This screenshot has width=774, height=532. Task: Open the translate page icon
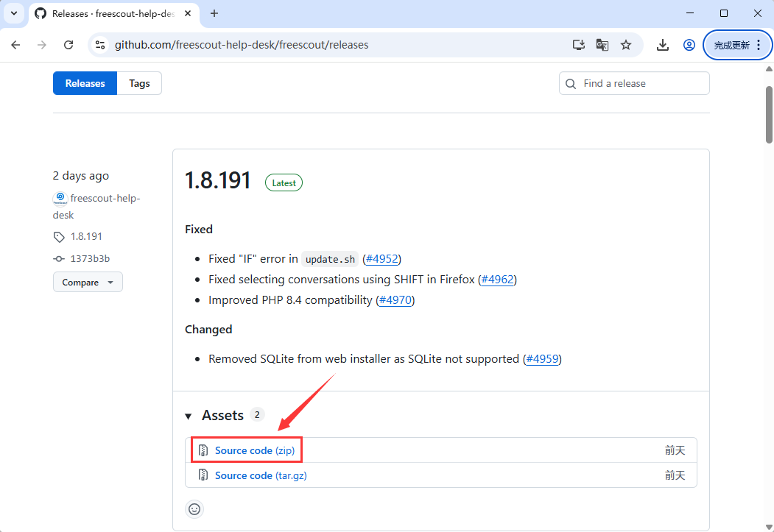coord(602,45)
